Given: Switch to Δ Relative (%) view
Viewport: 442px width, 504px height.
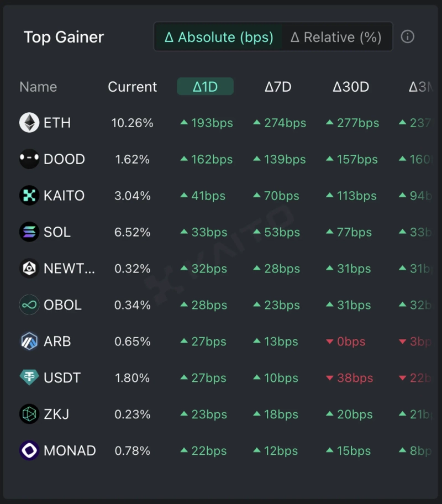Looking at the screenshot, I should pyautogui.click(x=336, y=37).
